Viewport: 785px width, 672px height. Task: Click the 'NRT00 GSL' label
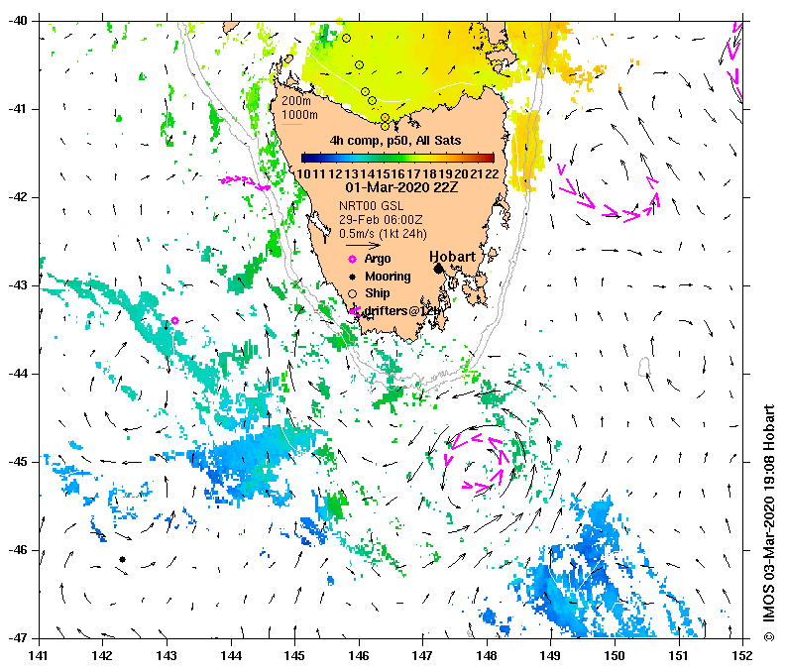pyautogui.click(x=371, y=206)
